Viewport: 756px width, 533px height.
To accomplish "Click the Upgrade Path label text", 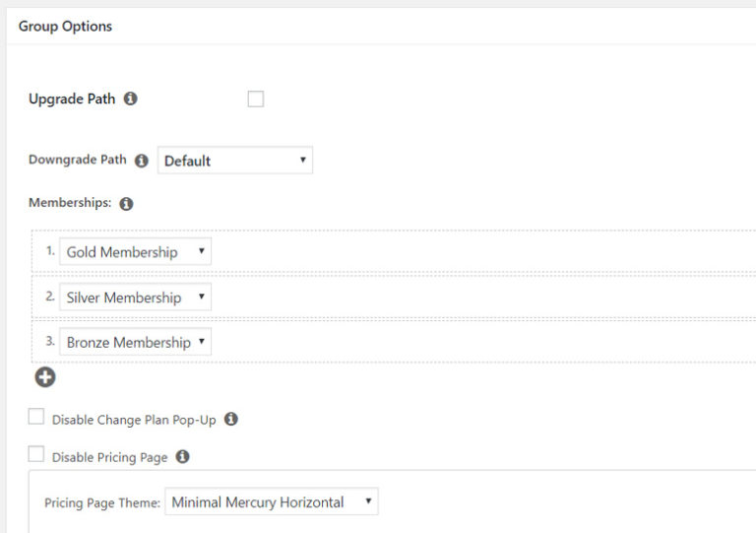I will (72, 100).
